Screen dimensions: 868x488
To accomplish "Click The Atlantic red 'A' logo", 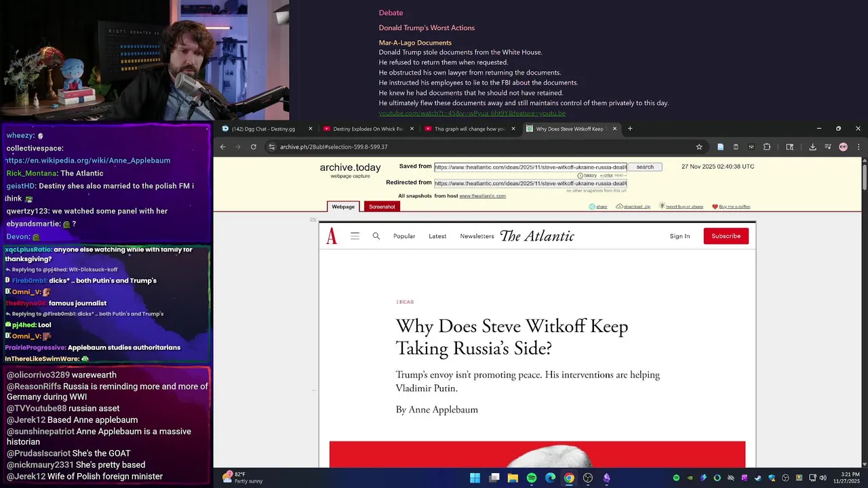I will click(x=332, y=236).
